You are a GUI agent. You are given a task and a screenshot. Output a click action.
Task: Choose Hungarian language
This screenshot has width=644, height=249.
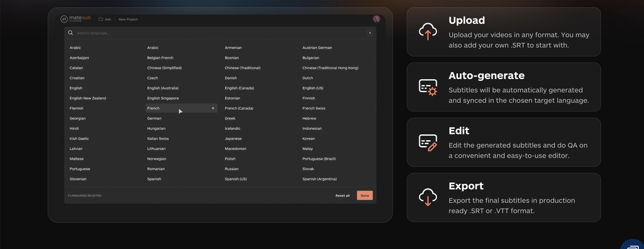[156, 129]
